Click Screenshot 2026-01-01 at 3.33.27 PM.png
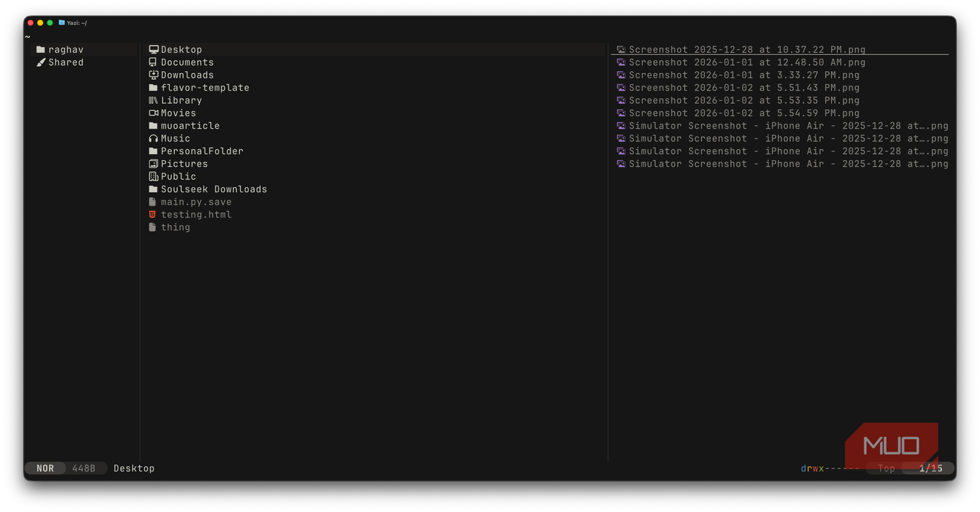This screenshot has width=980, height=512. tap(744, 75)
